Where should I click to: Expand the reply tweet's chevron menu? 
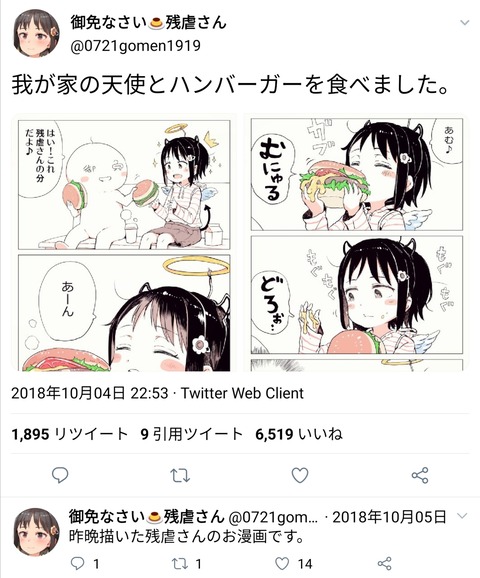tap(462, 515)
